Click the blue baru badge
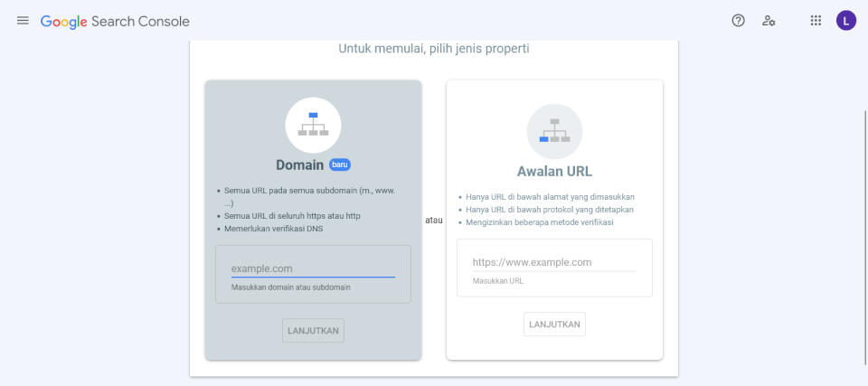The height and width of the screenshot is (386, 868). pos(340,165)
